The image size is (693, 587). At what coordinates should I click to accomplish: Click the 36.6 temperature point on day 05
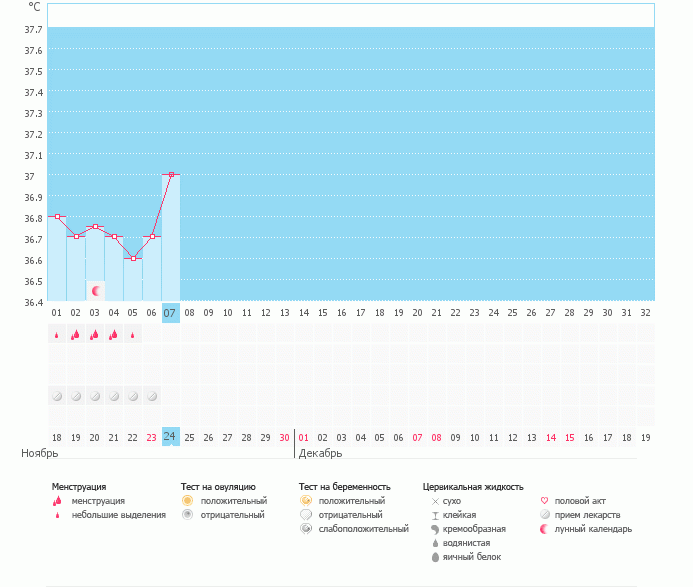point(133,258)
